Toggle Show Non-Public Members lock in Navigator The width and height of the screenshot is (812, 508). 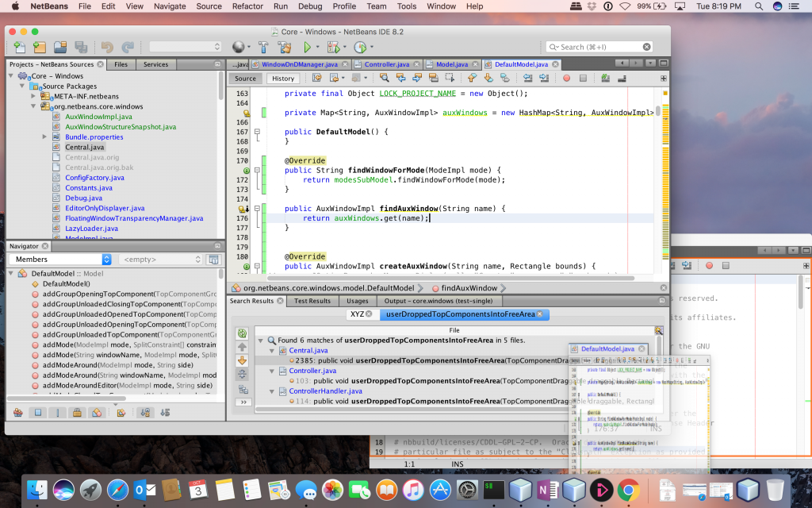coord(77,413)
